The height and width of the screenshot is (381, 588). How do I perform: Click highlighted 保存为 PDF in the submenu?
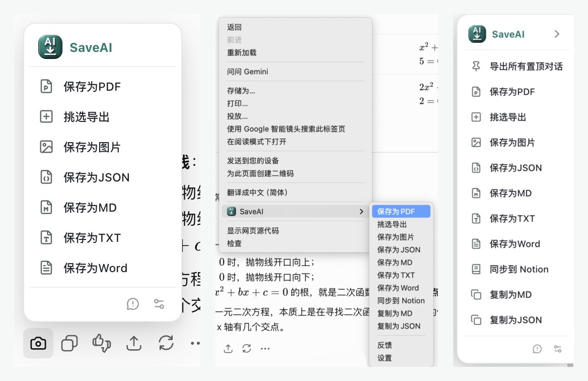[x=401, y=212]
